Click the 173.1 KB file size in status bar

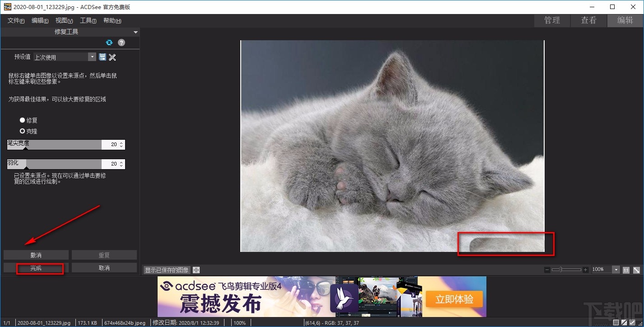tap(88, 323)
